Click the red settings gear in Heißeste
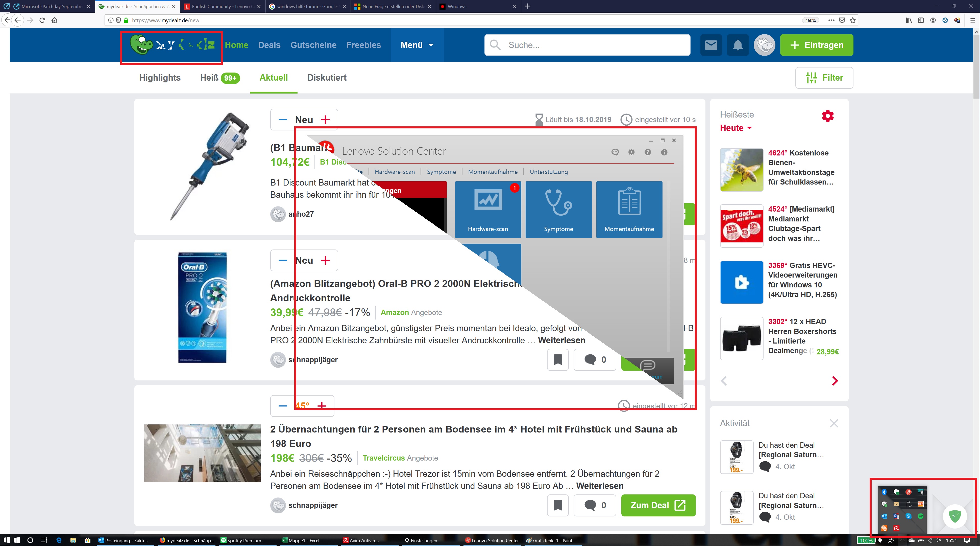The width and height of the screenshot is (980, 546). pyautogui.click(x=827, y=116)
